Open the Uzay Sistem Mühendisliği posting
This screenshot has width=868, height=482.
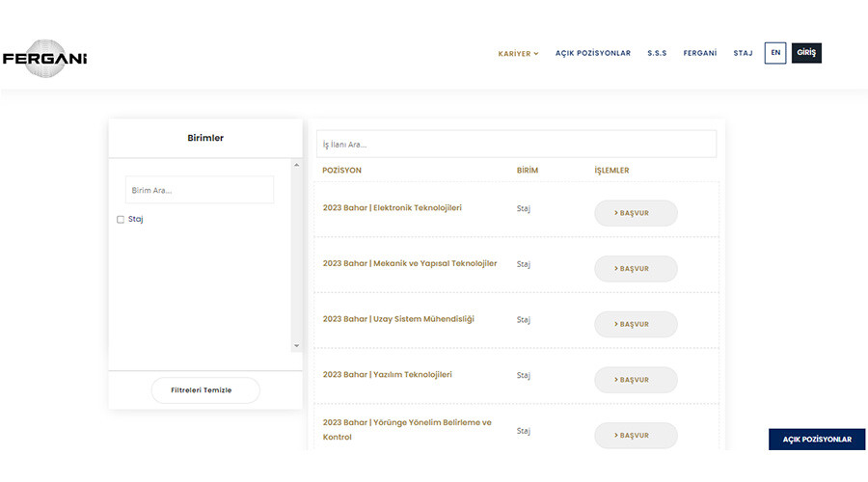(x=398, y=319)
